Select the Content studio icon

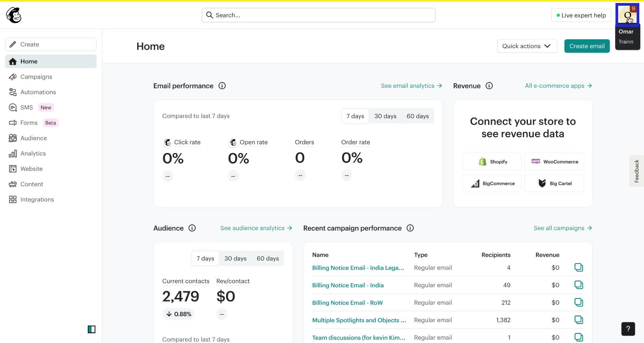click(x=12, y=184)
